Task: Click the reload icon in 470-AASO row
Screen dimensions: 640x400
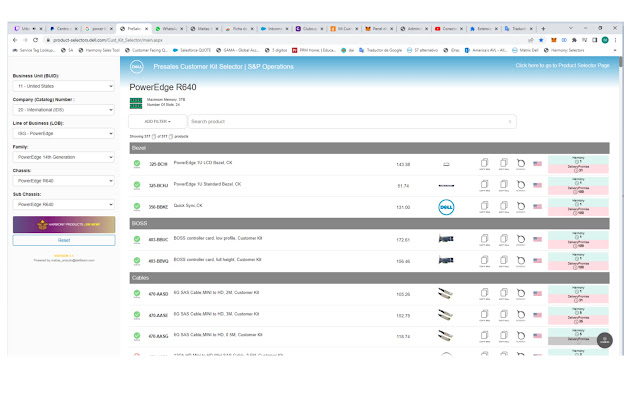Action: (520, 294)
